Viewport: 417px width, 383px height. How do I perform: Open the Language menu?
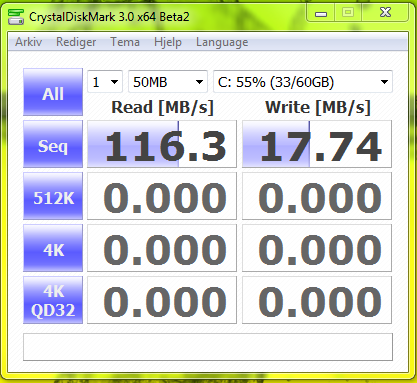(x=222, y=42)
